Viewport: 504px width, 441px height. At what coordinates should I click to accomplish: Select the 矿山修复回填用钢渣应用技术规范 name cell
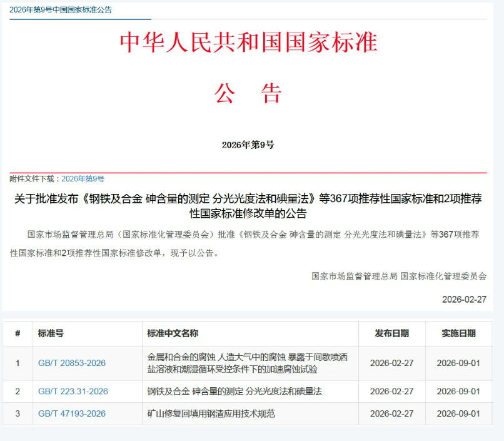pos(211,413)
